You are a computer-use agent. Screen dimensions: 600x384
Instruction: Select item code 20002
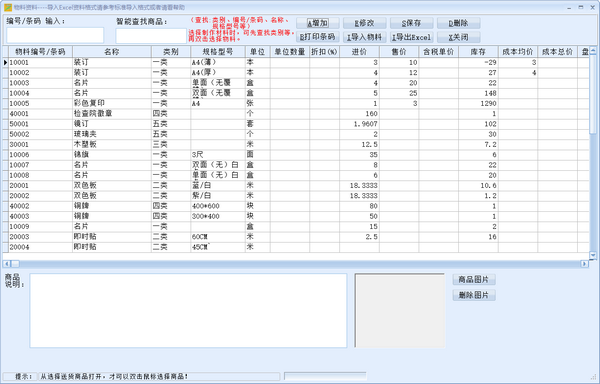tap(40, 196)
